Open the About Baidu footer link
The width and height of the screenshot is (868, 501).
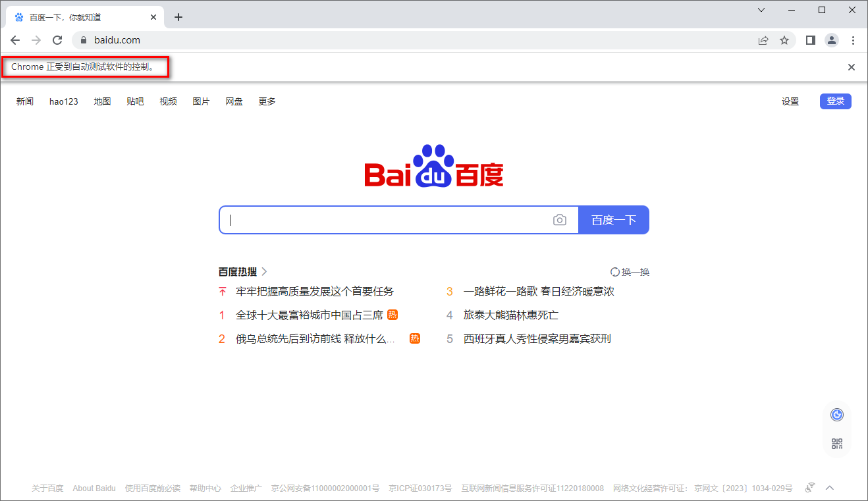[94, 488]
